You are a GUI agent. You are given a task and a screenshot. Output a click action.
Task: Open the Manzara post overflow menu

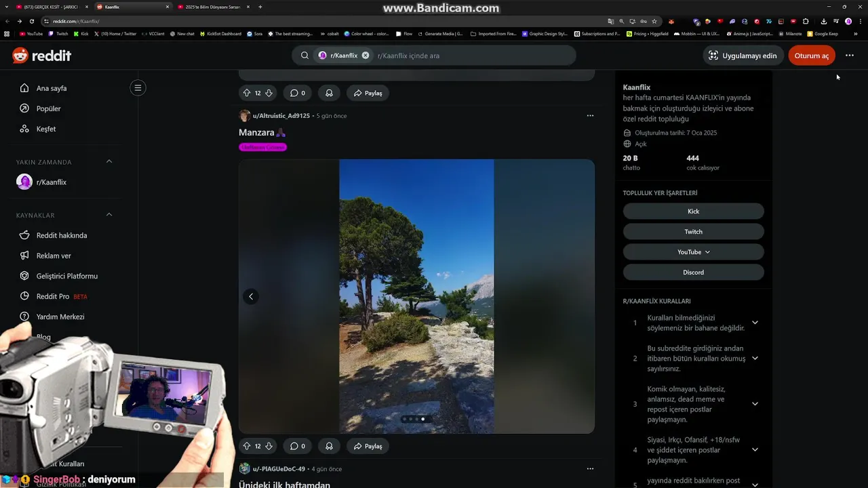click(590, 116)
